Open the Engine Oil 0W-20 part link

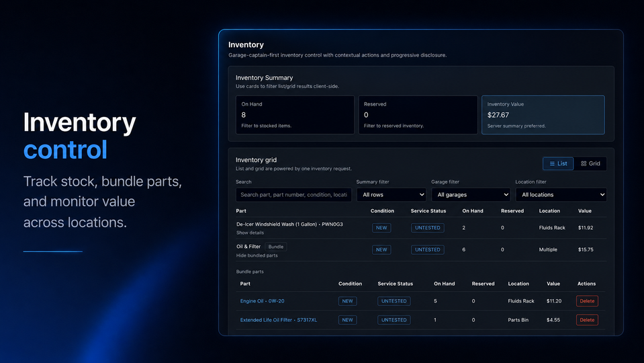coord(262,301)
